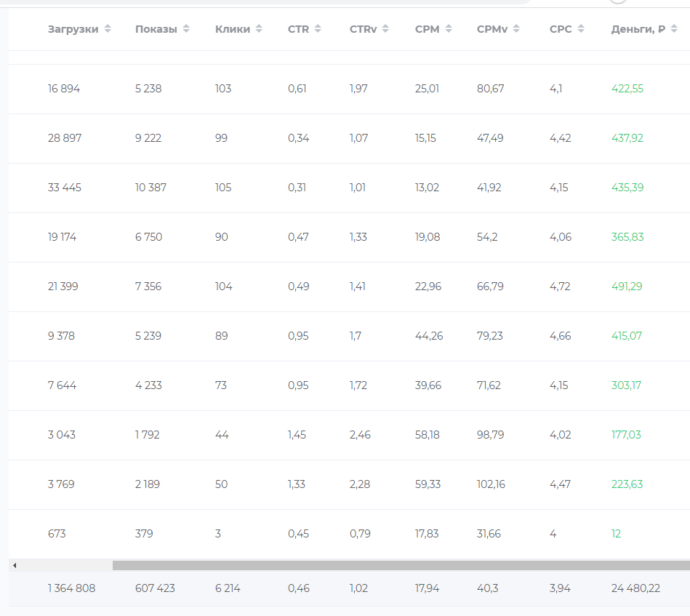The image size is (690, 616).
Task: Click CPM value 44,26
Action: pos(429,336)
